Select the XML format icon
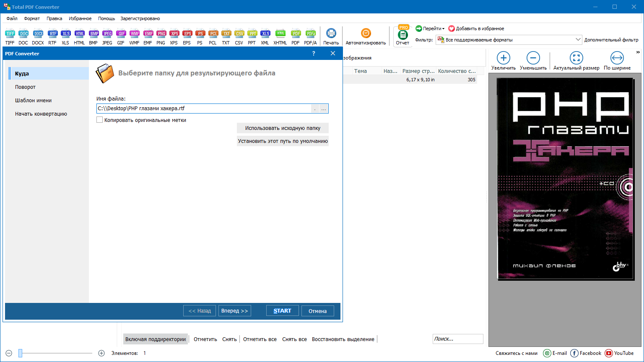 [265, 34]
